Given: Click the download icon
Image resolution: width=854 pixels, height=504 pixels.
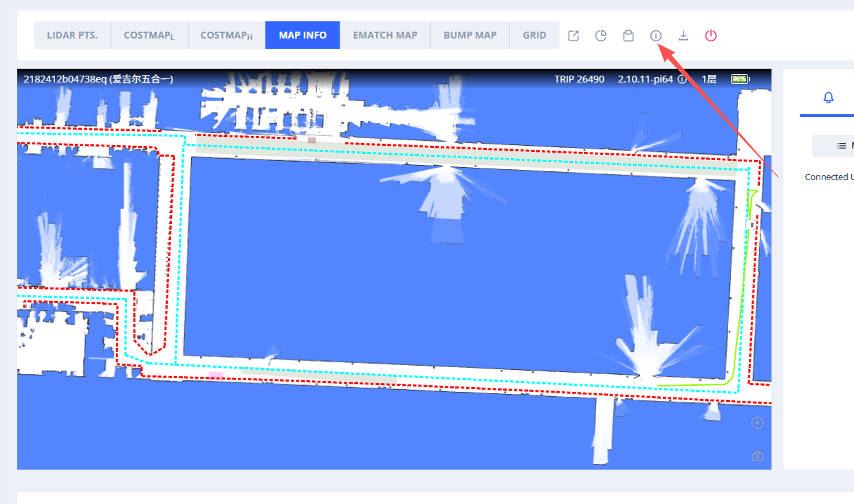Looking at the screenshot, I should coord(683,36).
